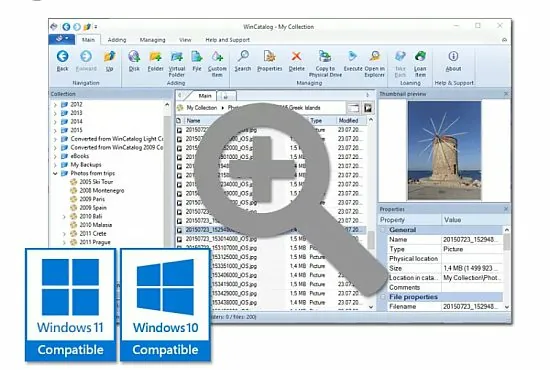Click the Properties panel scrollbar down arrow
Screen dimensions: 550x370
click(507, 307)
